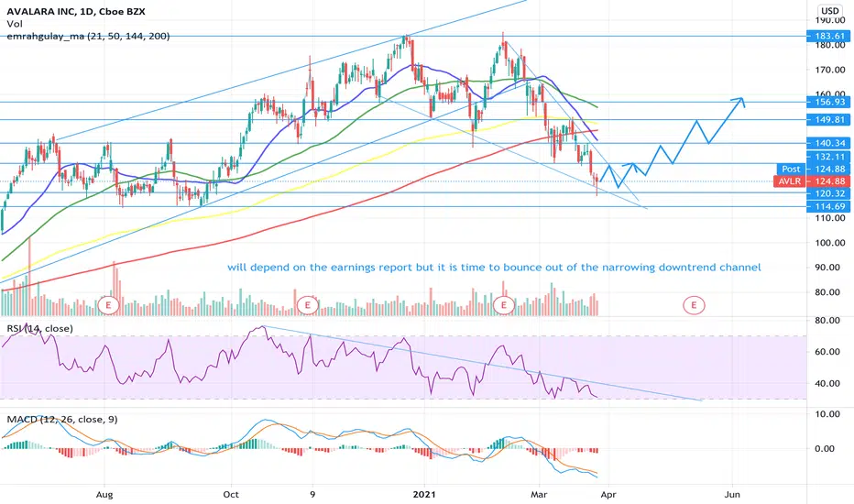
Task: Click the red AVLR 124.88 price label
Action: [x=812, y=181]
